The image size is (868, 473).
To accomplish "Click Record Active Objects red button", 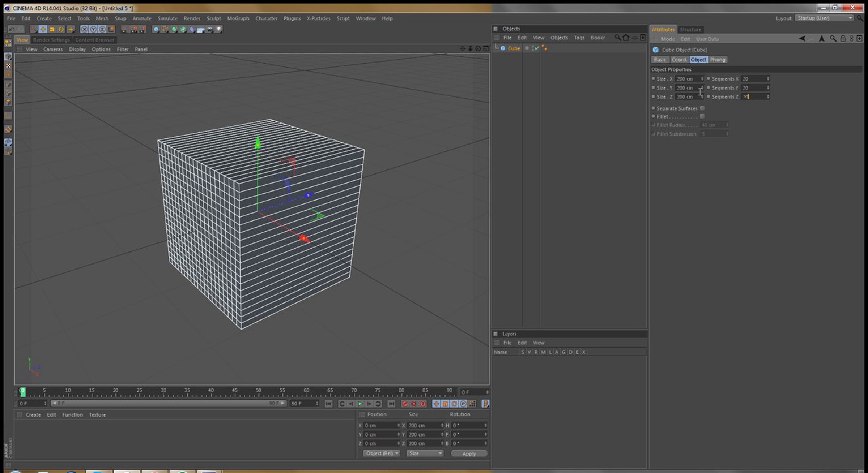I will pyautogui.click(x=405, y=404).
